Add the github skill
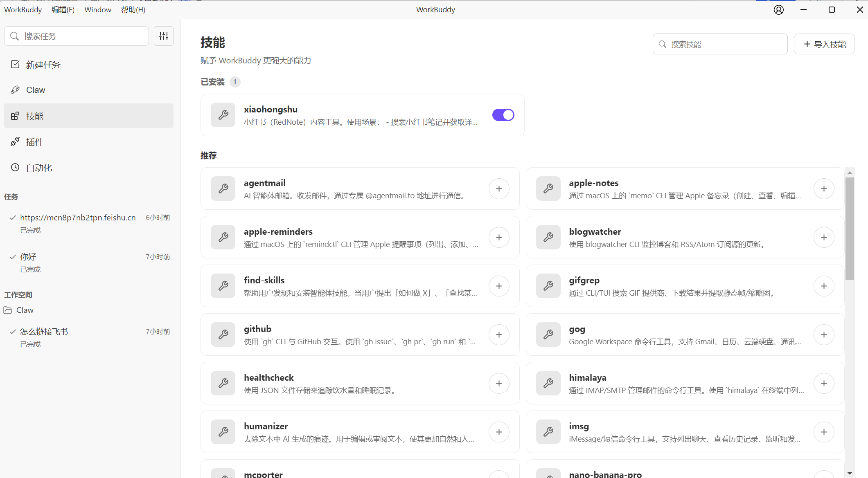Screen dimensions: 868x478 pos(499,334)
